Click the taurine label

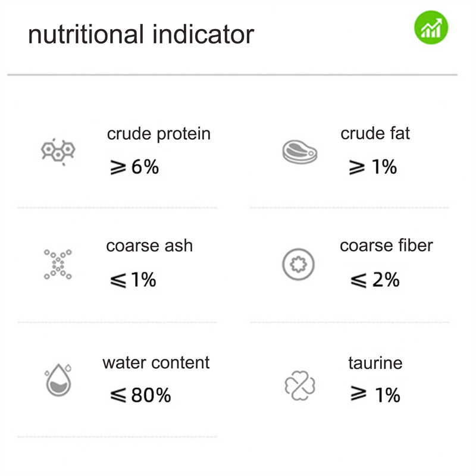pos(375,363)
